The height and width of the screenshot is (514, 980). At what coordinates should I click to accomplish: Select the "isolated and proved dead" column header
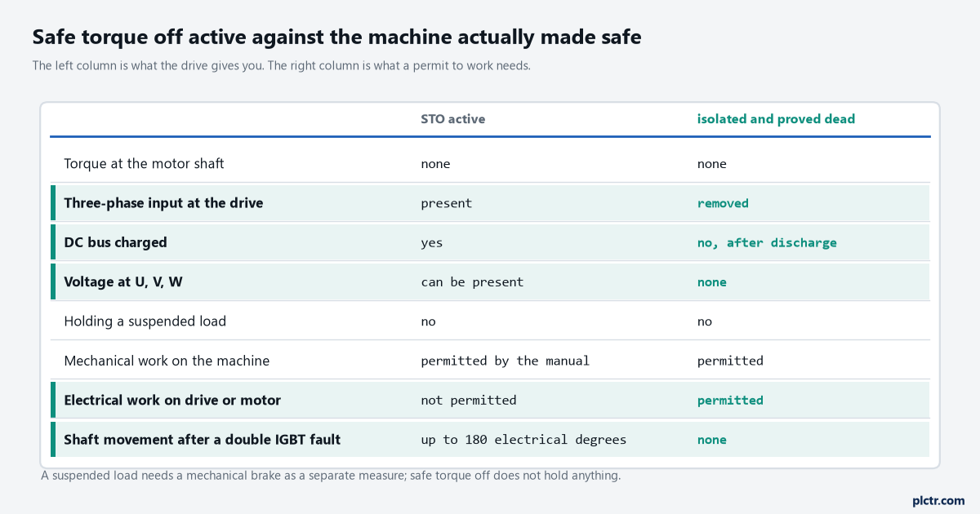[776, 119]
